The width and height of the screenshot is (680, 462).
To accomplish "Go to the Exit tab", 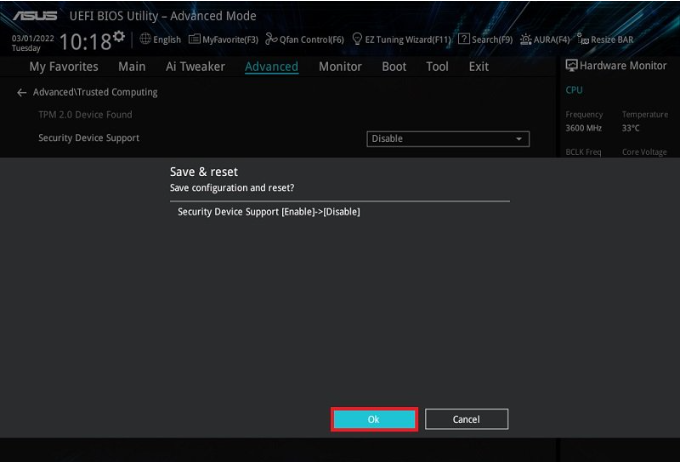I will click(x=478, y=66).
